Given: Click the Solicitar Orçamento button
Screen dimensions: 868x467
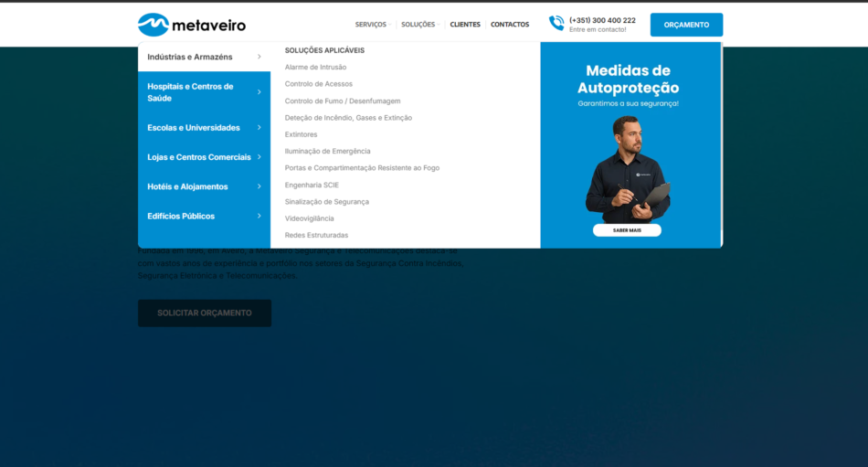Looking at the screenshot, I should (x=205, y=313).
